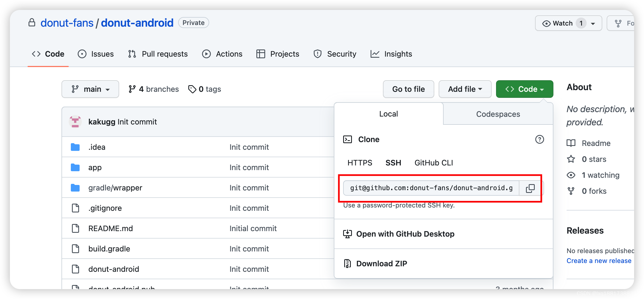Select GitHub CLI clone method

tap(434, 163)
